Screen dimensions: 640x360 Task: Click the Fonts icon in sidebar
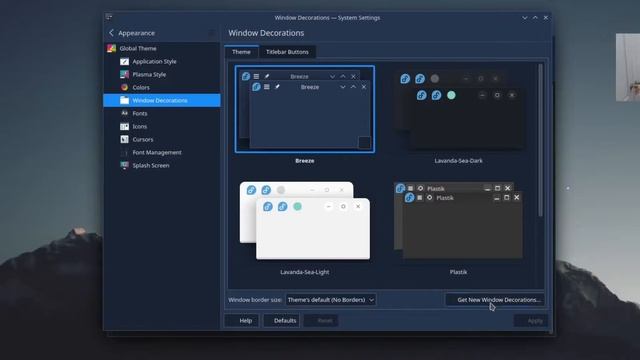(x=124, y=113)
